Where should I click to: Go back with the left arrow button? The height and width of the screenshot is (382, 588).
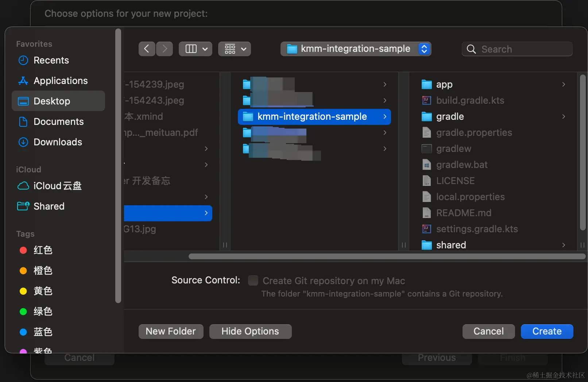[147, 49]
